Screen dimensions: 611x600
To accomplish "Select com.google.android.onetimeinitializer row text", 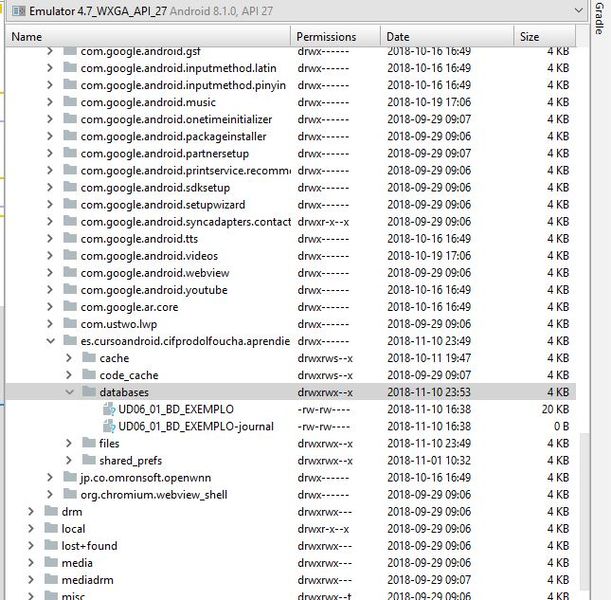I will pyautogui.click(x=176, y=119).
